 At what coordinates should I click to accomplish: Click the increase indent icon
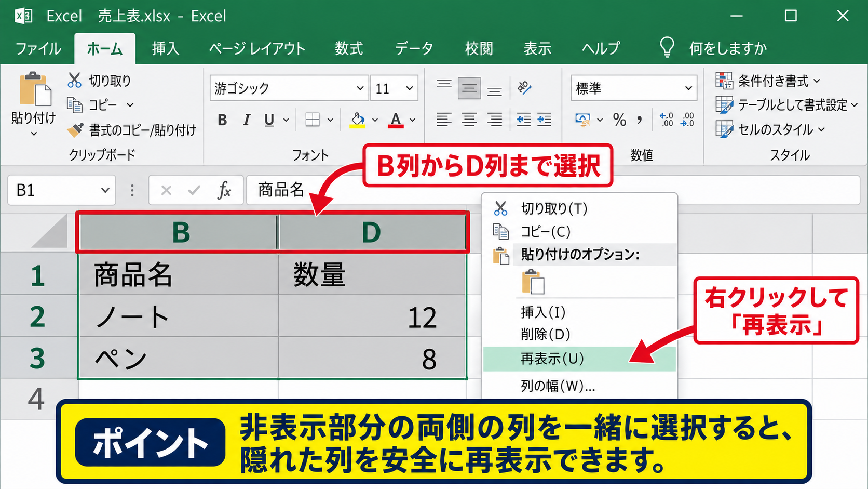[544, 120]
